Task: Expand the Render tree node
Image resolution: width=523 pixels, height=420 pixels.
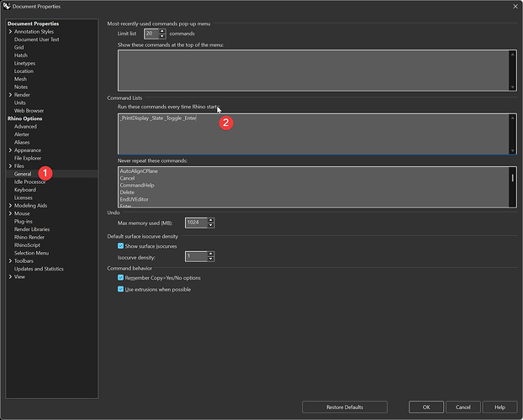Action: pyautogui.click(x=10, y=95)
